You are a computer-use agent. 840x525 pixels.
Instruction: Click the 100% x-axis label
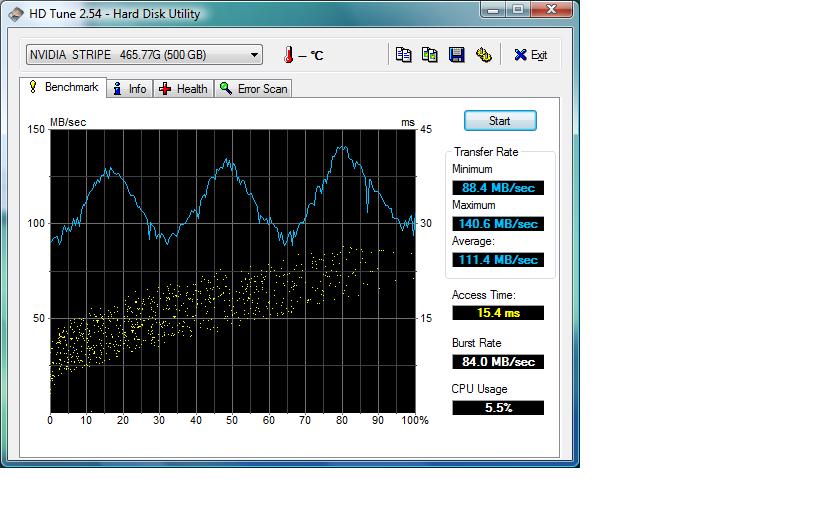coord(415,421)
